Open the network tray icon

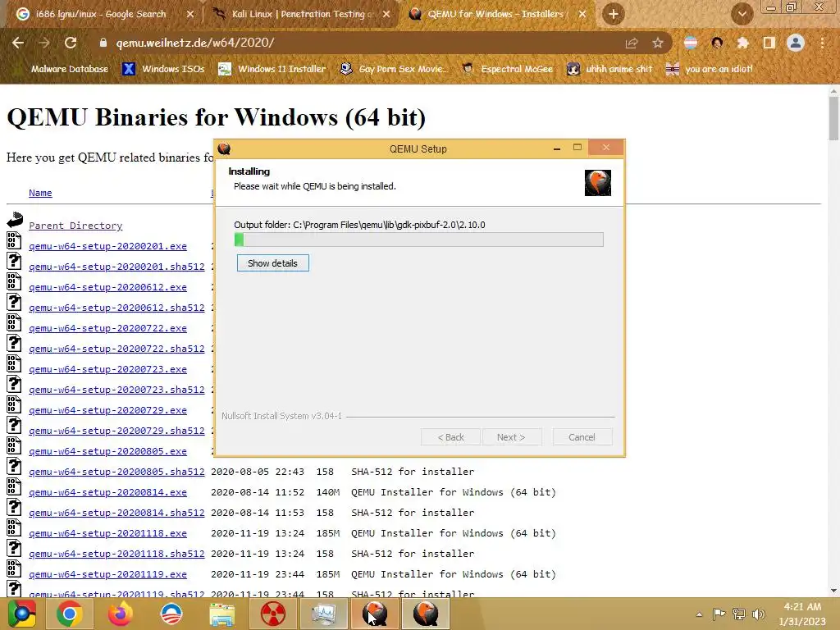[739, 614]
